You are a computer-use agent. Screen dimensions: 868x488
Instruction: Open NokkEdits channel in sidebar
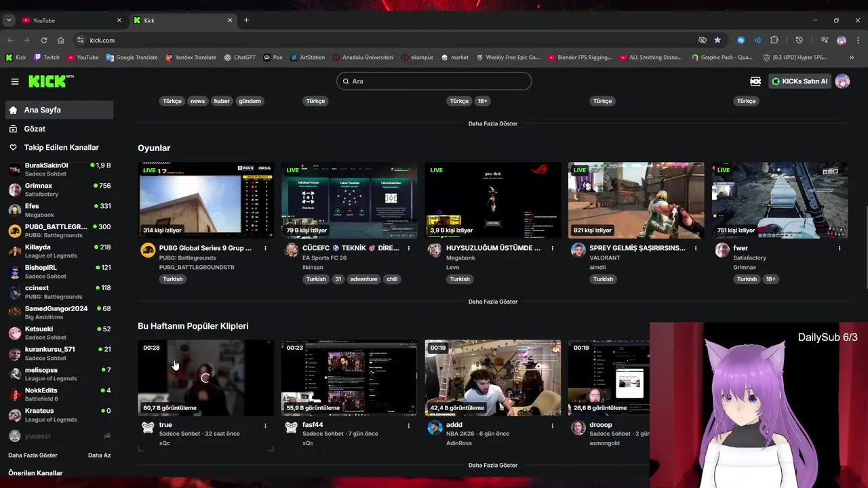click(x=60, y=394)
